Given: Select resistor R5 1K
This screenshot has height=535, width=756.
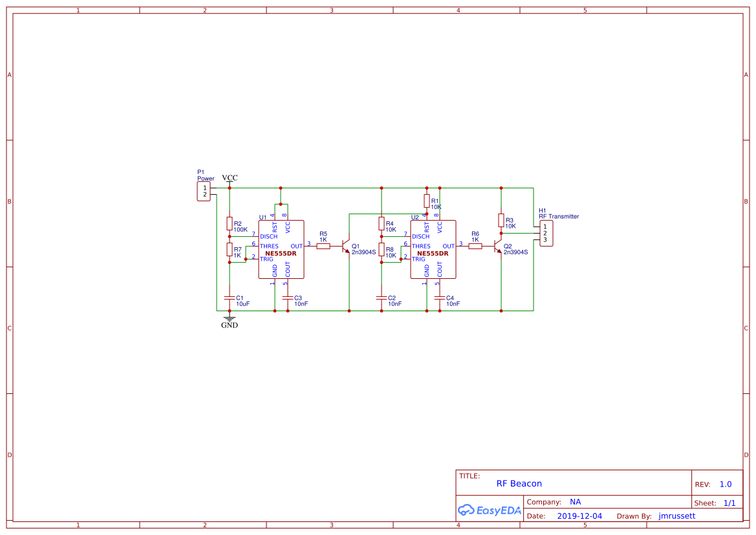Looking at the screenshot, I should [323, 246].
